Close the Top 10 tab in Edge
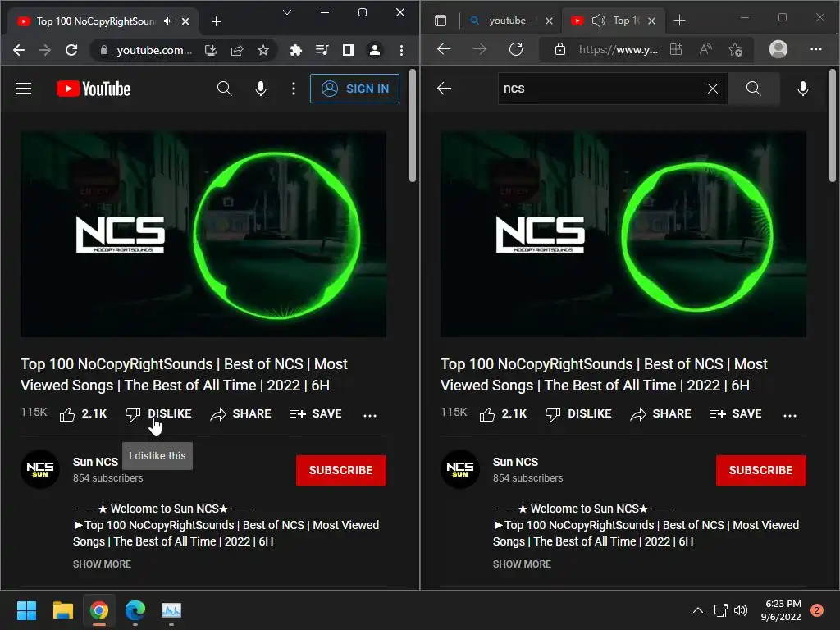The height and width of the screenshot is (630, 840). 651,21
